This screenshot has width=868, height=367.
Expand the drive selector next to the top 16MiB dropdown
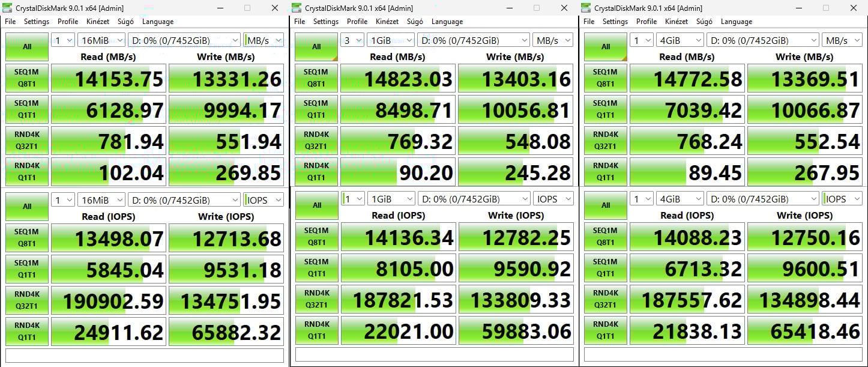click(x=184, y=40)
